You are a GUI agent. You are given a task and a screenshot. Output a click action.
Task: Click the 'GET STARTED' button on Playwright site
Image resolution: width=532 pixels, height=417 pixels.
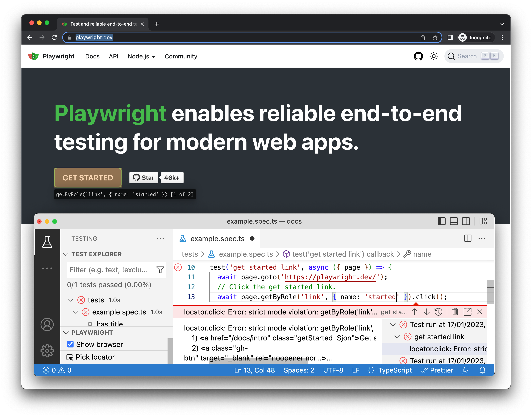coord(87,177)
